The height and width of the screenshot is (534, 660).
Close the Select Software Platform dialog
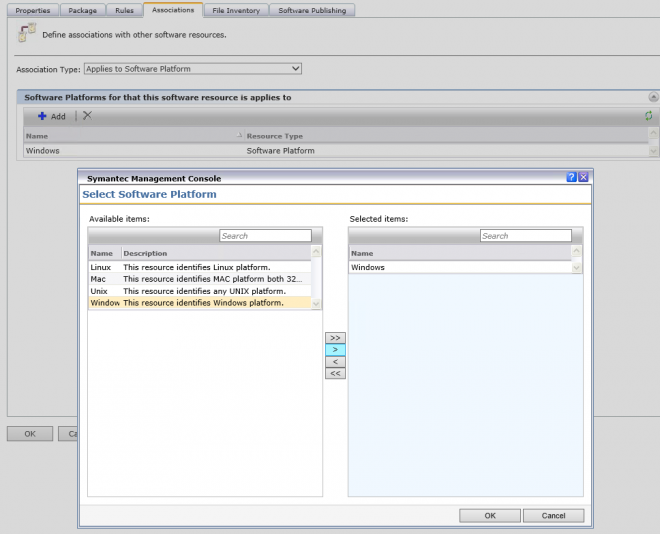pos(583,177)
